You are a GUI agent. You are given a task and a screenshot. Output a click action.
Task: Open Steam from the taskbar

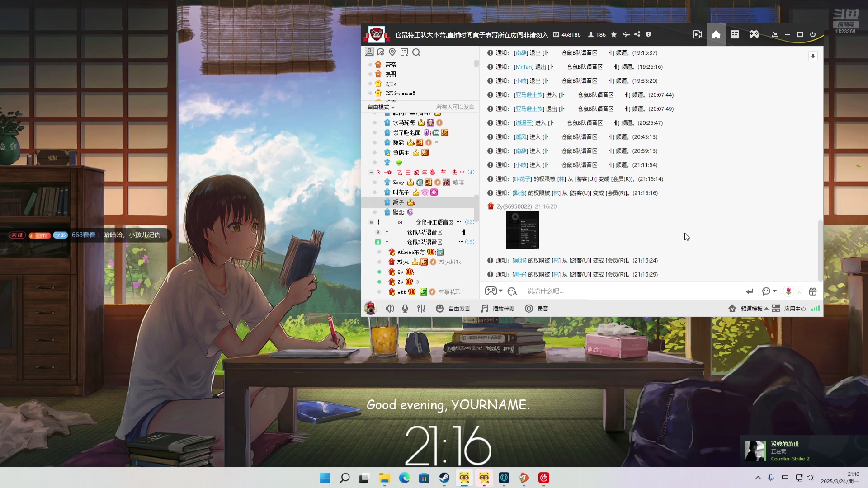pos(444,478)
